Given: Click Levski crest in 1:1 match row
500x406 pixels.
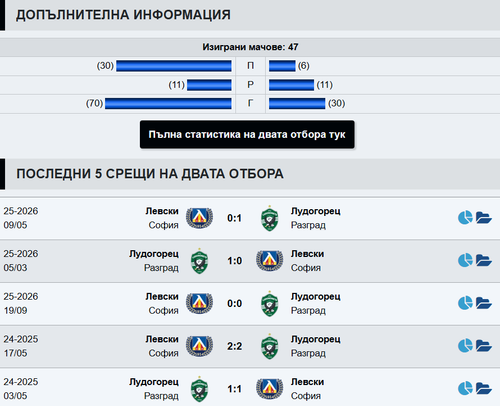Looking at the screenshot, I should 269,389.
